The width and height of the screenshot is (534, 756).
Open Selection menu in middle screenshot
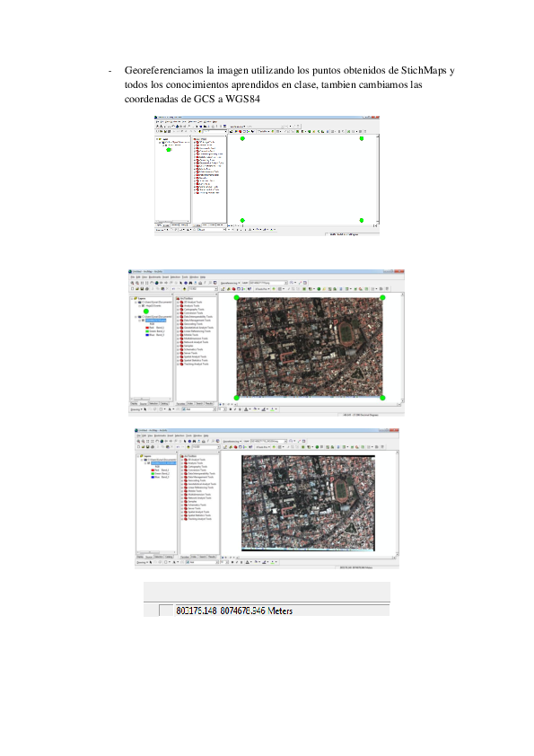coord(175,277)
